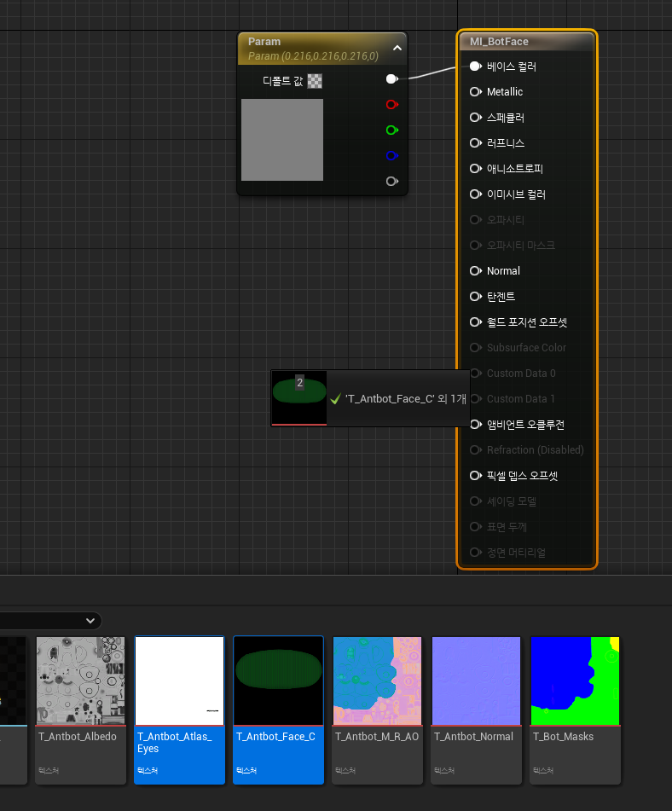Screen dimensions: 672x811
Task: Click the 탄젠트 input pin
Action: coord(475,297)
